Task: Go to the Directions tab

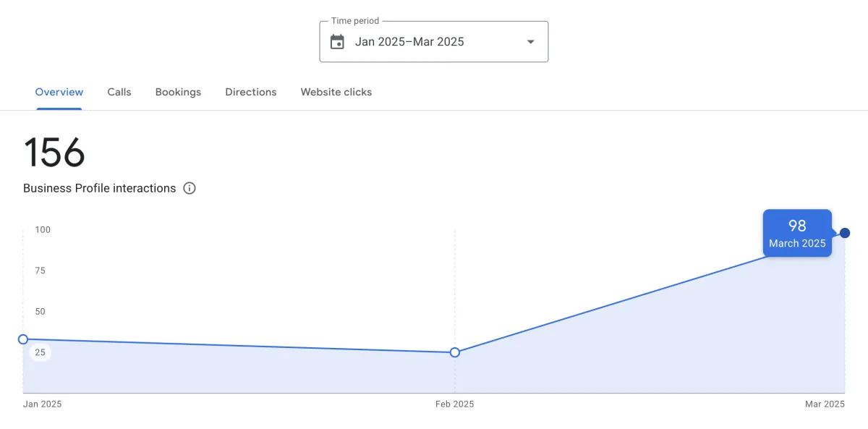Action: [251, 92]
